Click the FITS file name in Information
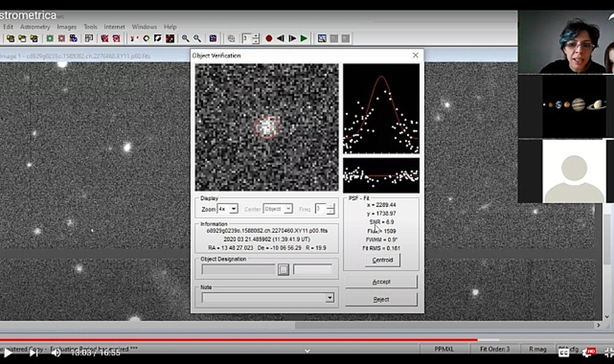614x364 pixels. coord(267,231)
